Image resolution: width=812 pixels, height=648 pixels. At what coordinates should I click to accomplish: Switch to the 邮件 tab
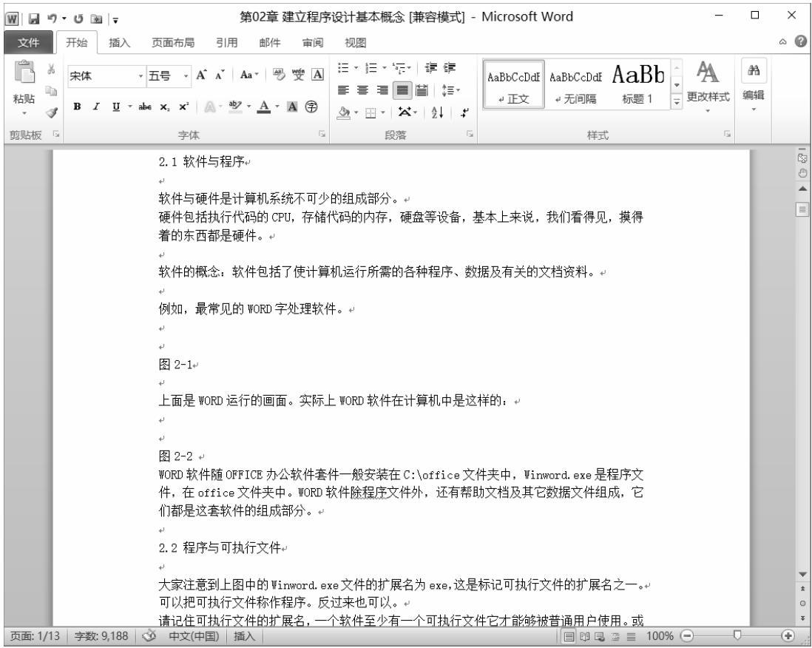point(270,42)
